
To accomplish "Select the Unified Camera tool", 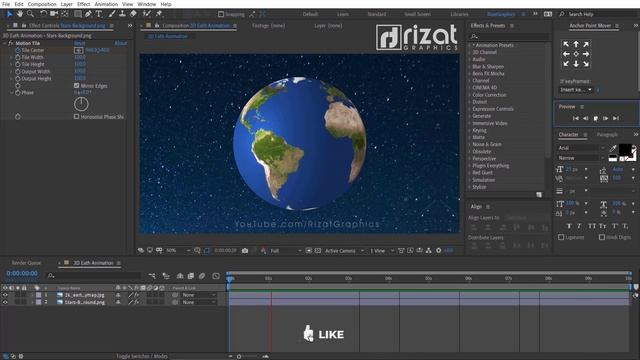I will coord(54,14).
